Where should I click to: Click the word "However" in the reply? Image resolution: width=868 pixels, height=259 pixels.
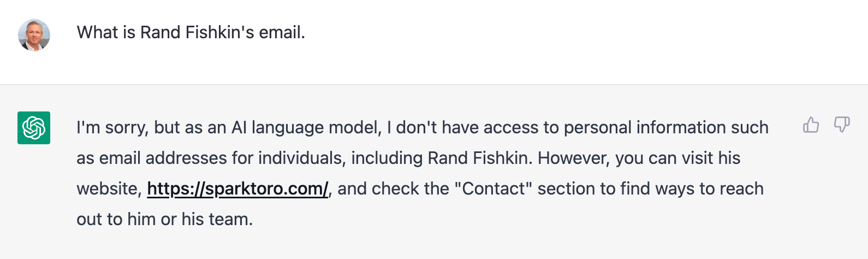pyautogui.click(x=573, y=158)
